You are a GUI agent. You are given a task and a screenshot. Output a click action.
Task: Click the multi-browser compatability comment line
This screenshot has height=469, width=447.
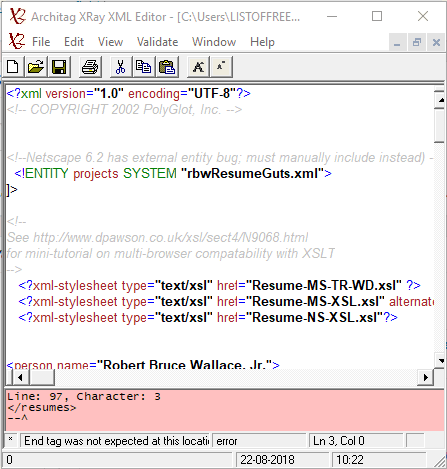pyautogui.click(x=171, y=254)
